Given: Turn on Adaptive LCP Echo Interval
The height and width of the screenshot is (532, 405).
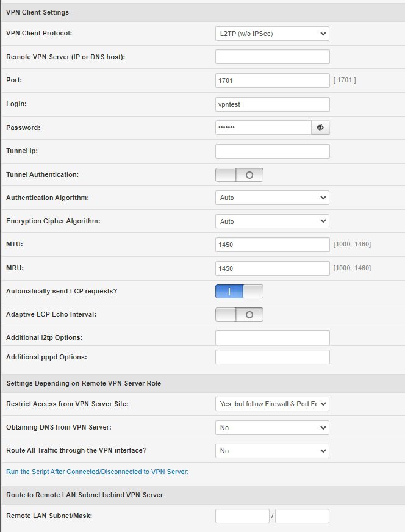Looking at the screenshot, I should click(239, 315).
